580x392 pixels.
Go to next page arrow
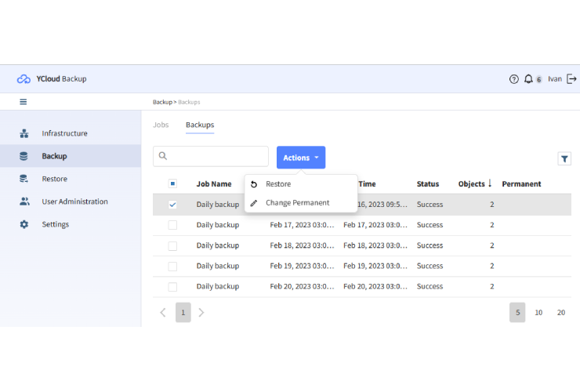(x=201, y=313)
